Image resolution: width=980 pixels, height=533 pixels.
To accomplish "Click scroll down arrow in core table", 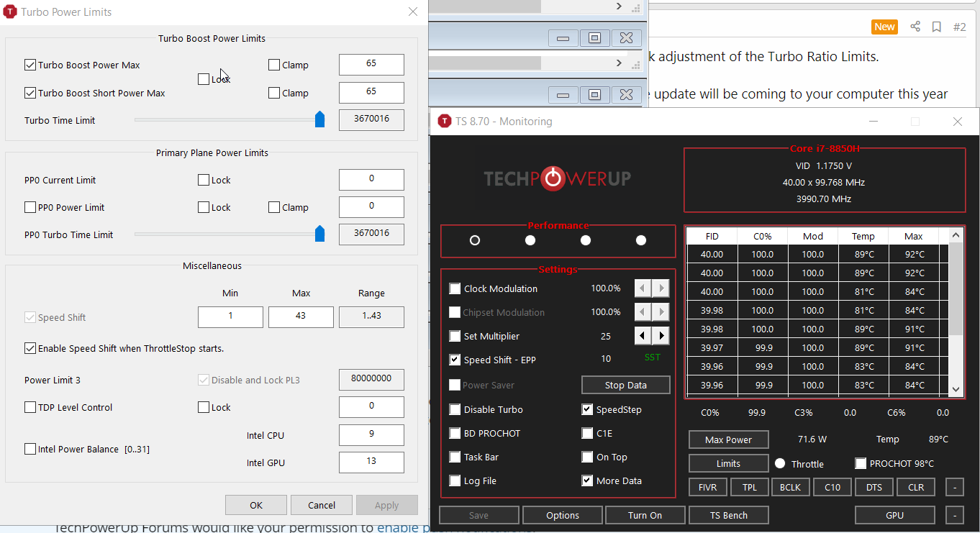I will click(956, 389).
